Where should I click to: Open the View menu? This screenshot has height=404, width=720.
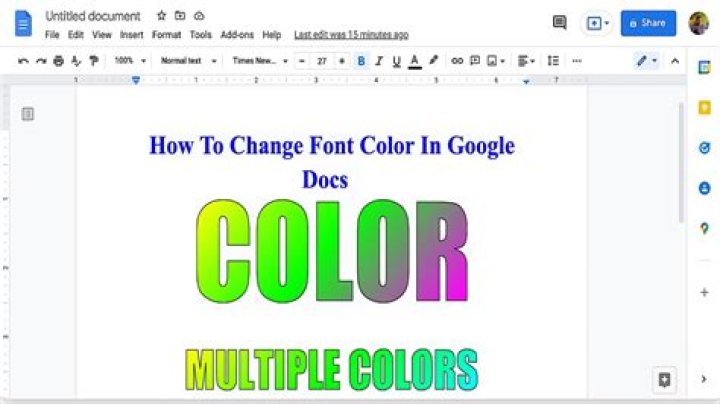point(102,35)
